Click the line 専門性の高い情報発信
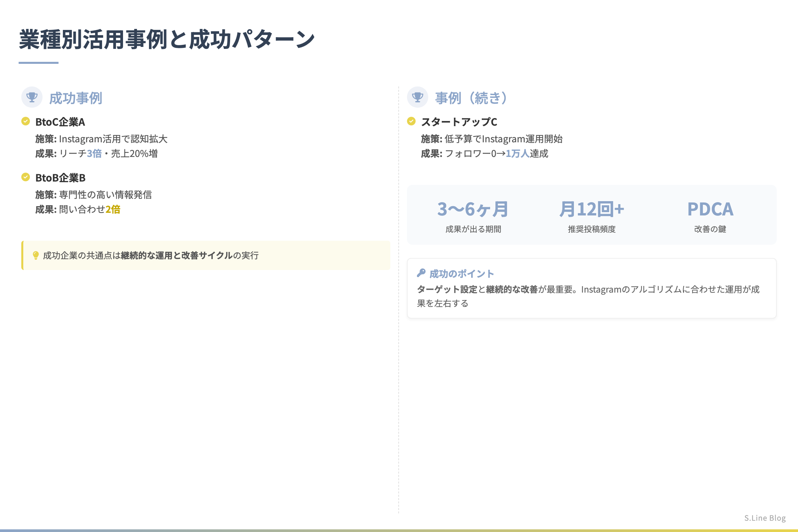The image size is (798, 532). click(105, 195)
